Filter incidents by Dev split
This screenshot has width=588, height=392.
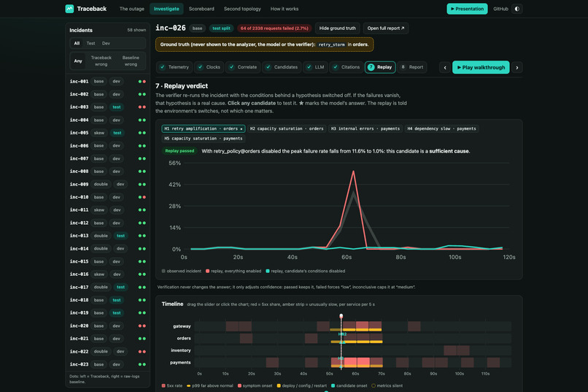click(x=106, y=43)
